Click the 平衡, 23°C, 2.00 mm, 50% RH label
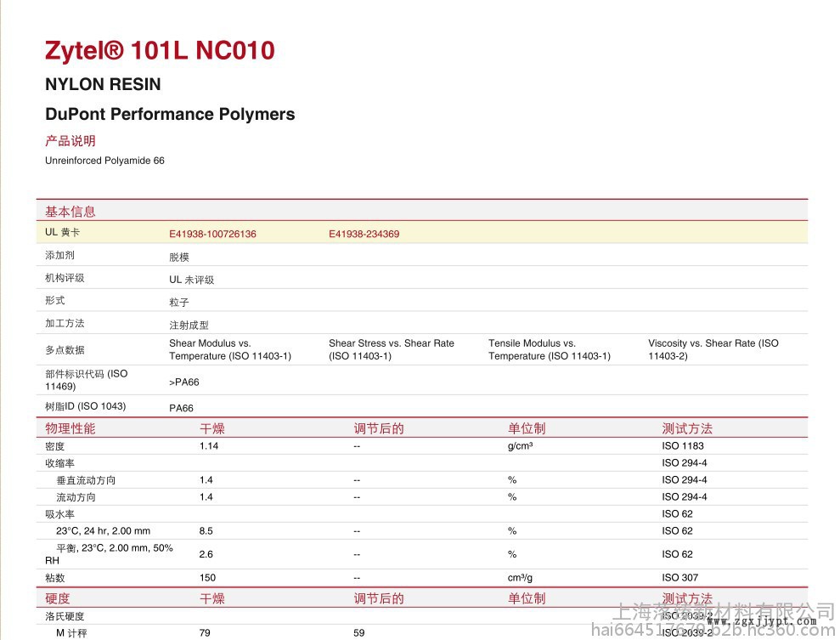Viewport: 840px width, 640px height. pyautogui.click(x=109, y=554)
